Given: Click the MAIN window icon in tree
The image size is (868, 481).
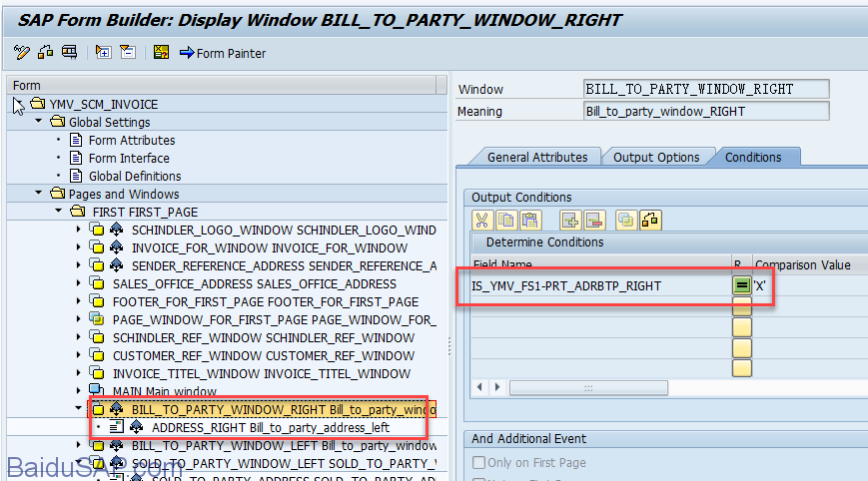Looking at the screenshot, I should [x=97, y=390].
